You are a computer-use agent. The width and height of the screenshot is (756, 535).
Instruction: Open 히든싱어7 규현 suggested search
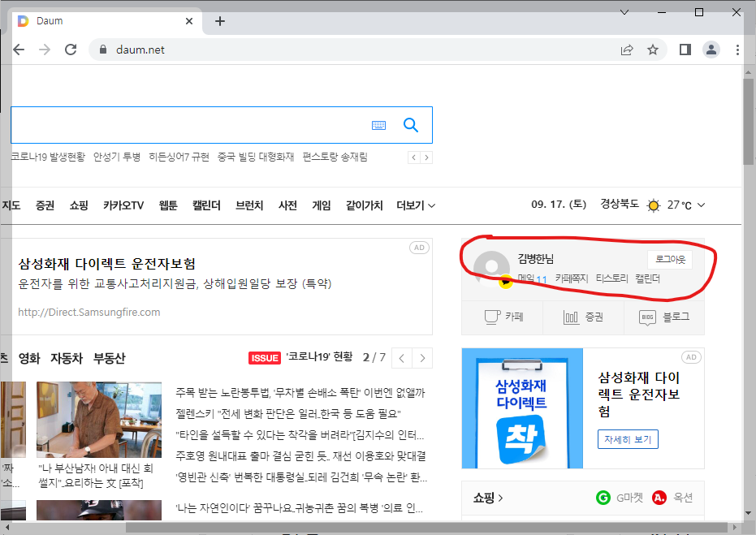pyautogui.click(x=179, y=157)
